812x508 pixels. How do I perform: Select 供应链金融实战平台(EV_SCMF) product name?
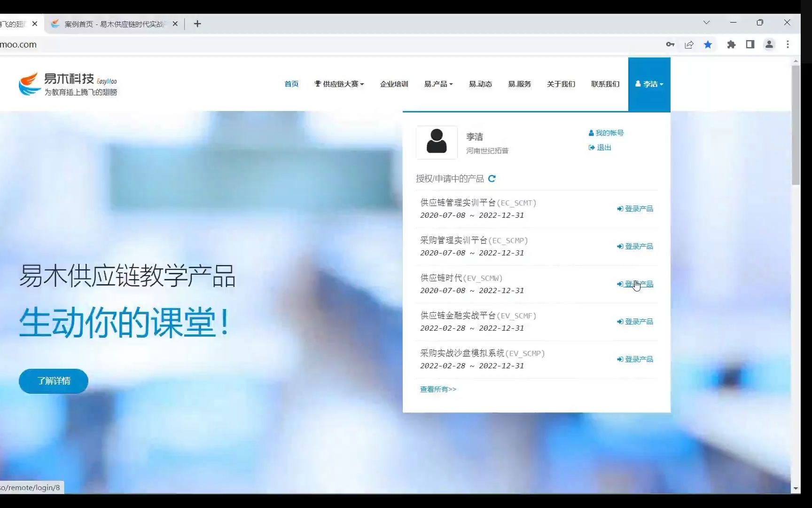[x=478, y=316]
